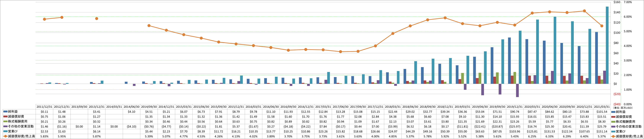Click the left-side その他の営業活動 row label
Screen dimensions: 644x139
click(x=18, y=126)
